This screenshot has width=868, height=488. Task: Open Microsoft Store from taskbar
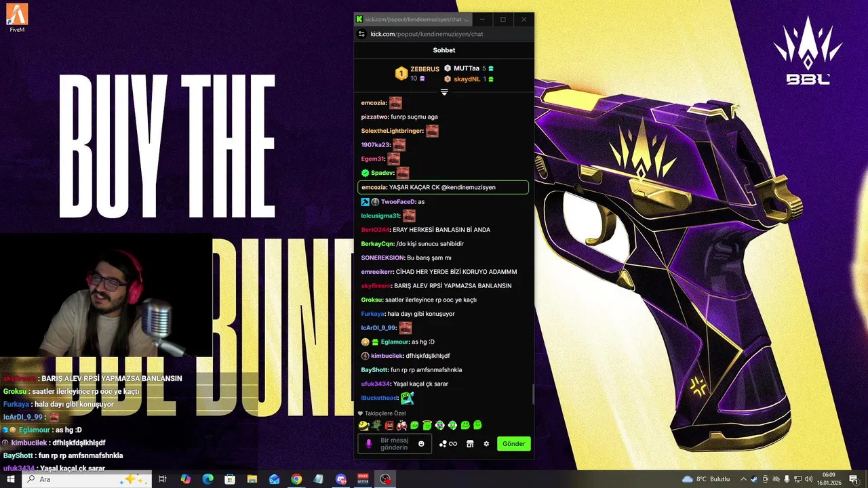pyautogui.click(x=230, y=479)
